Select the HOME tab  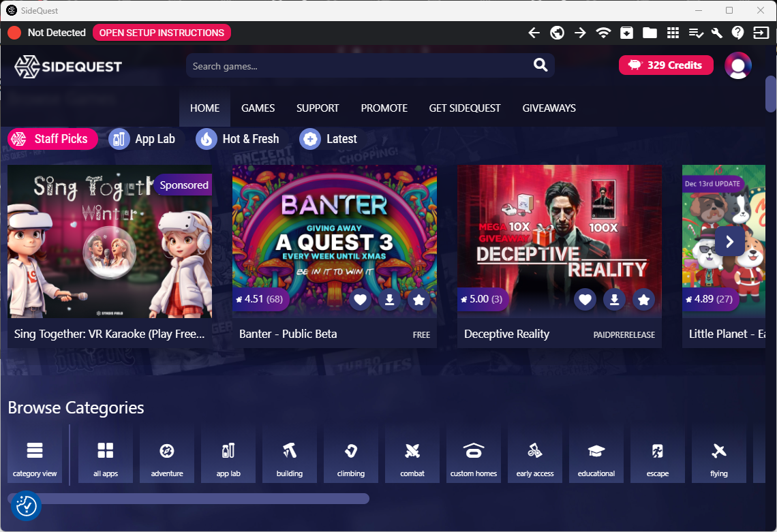204,108
